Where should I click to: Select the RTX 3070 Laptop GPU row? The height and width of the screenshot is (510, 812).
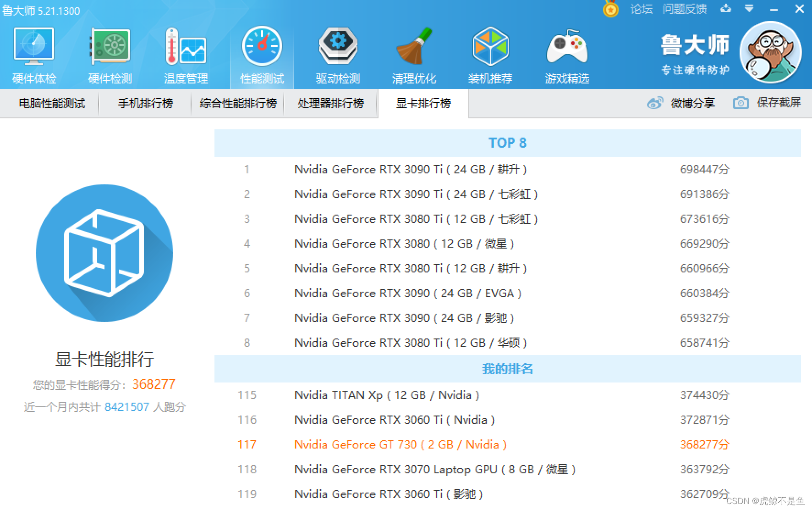pyautogui.click(x=508, y=469)
